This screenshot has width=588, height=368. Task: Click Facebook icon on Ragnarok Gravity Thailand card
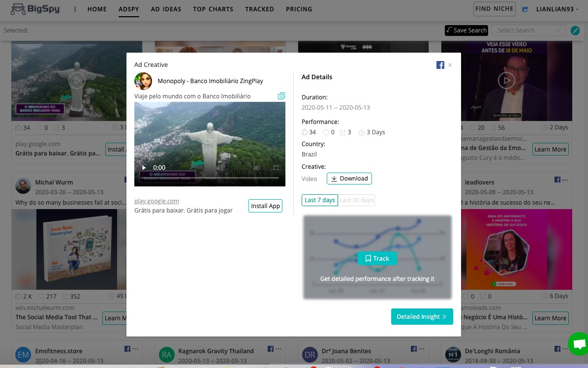click(270, 349)
